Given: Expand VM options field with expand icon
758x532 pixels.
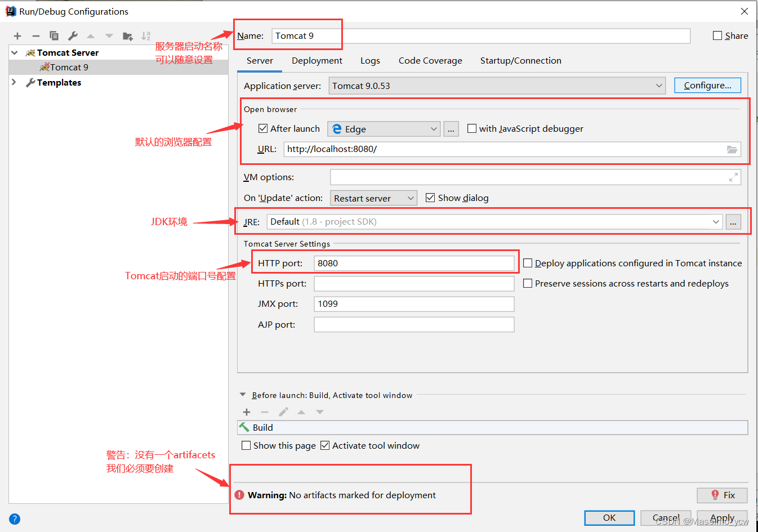Looking at the screenshot, I should pos(733,177).
